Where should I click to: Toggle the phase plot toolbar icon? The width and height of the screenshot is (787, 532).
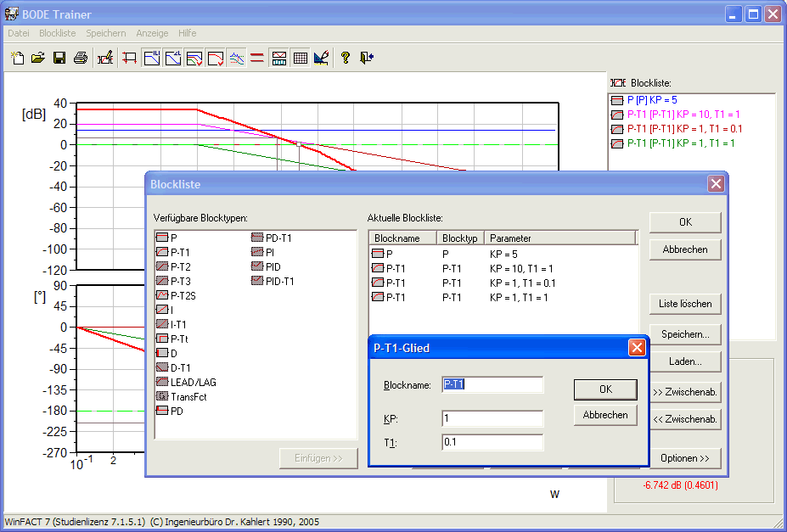coord(173,58)
